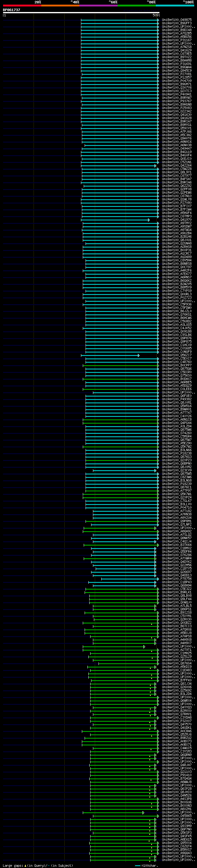The image size is (197, 868).
Task: Select label UniRef100_P18239
Action: pos(177,484)
